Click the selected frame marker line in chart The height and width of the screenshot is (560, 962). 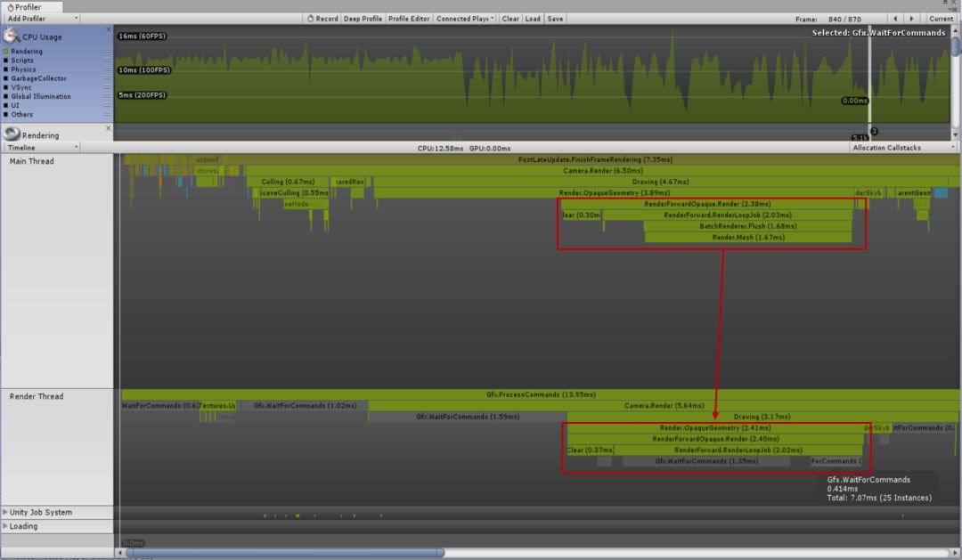click(869, 74)
